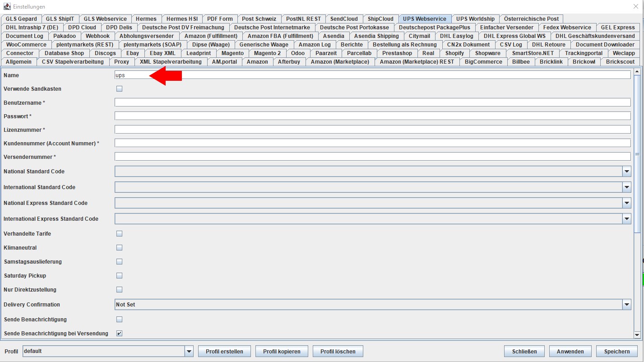The height and width of the screenshot is (362, 644).
Task: Switch to the Prestashop tab
Action: [x=397, y=53]
